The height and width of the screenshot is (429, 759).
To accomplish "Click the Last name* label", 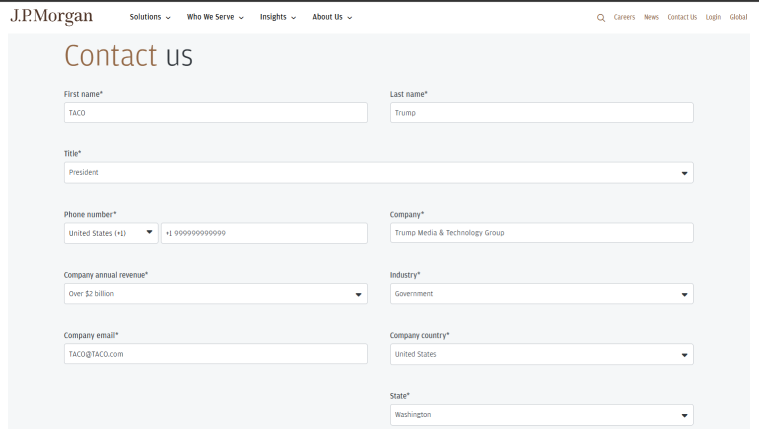I will click(x=409, y=94).
